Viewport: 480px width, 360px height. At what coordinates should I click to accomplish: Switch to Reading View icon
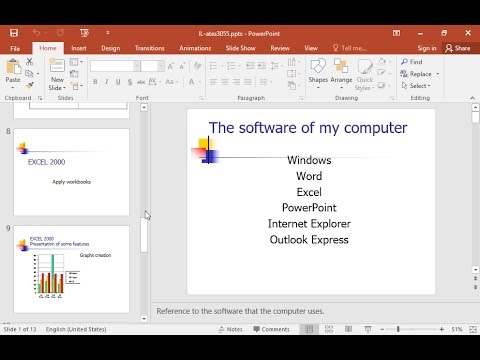coord(348,329)
